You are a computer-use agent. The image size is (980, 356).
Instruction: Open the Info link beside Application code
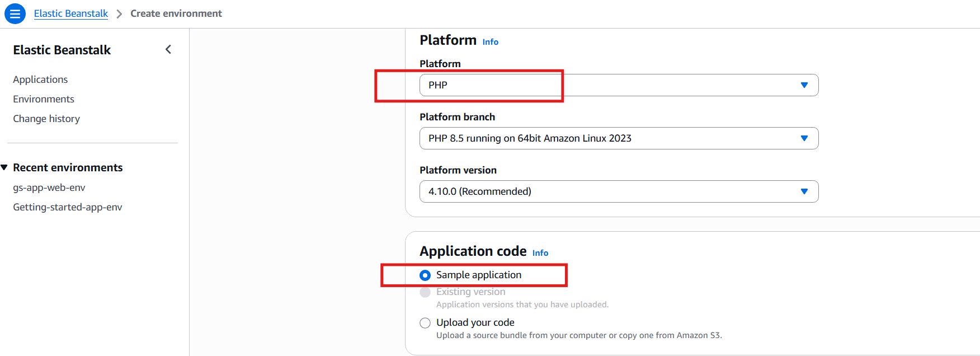tap(540, 253)
